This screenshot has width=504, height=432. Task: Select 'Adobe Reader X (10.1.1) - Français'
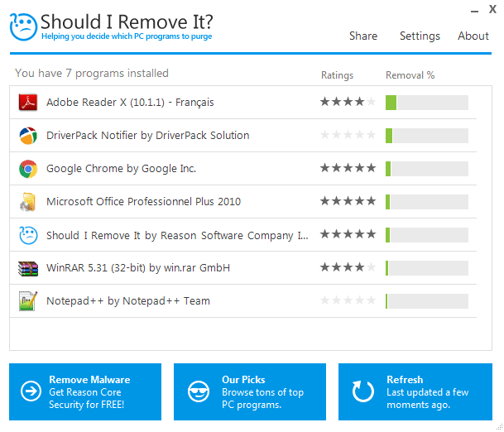coord(130,103)
